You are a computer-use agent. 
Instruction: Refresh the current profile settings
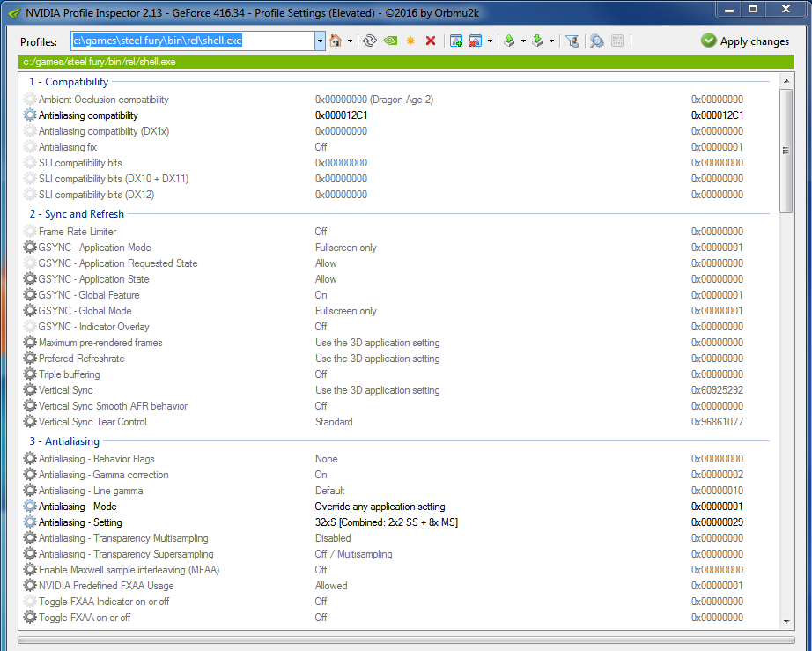tap(369, 41)
